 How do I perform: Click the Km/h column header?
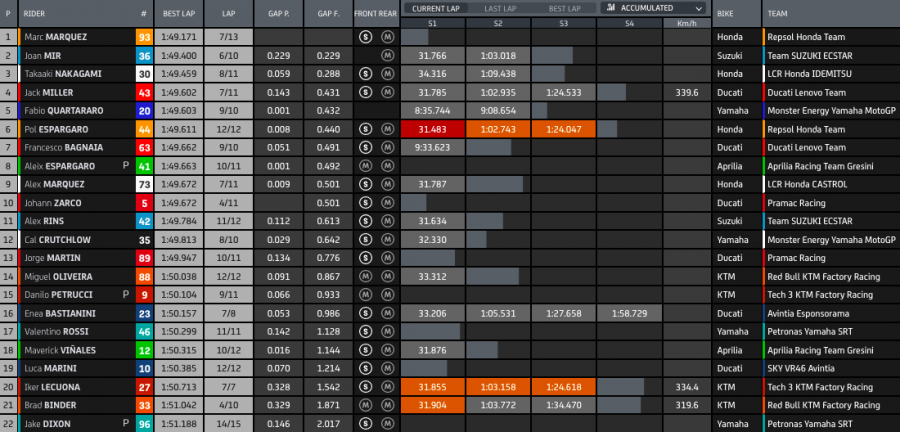[x=685, y=21]
